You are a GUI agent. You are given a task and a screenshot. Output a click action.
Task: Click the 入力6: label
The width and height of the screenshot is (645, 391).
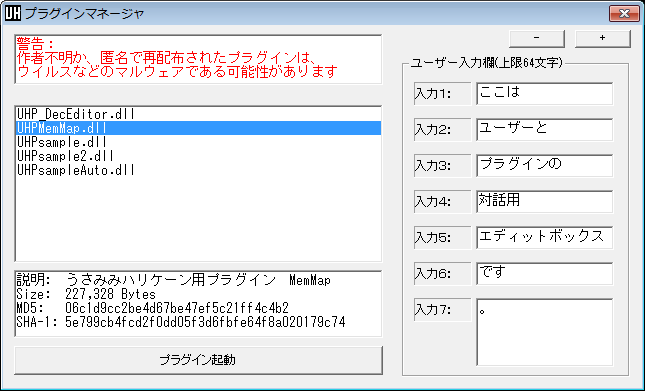(x=442, y=274)
